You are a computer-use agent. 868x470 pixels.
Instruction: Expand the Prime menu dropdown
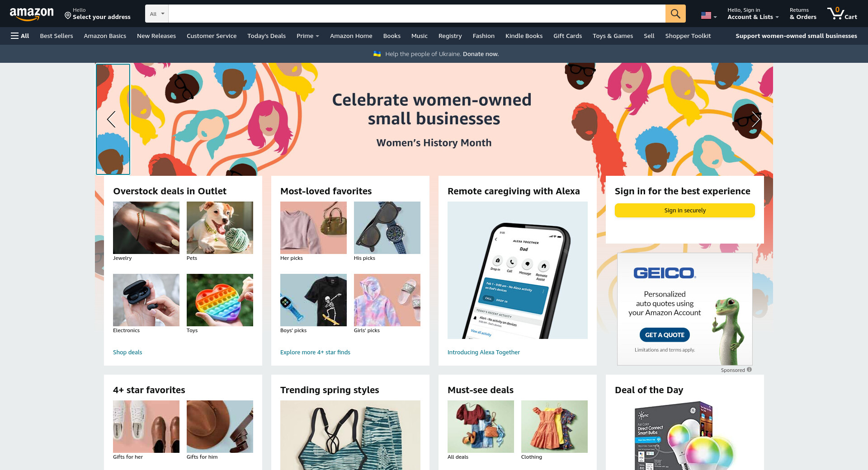308,36
